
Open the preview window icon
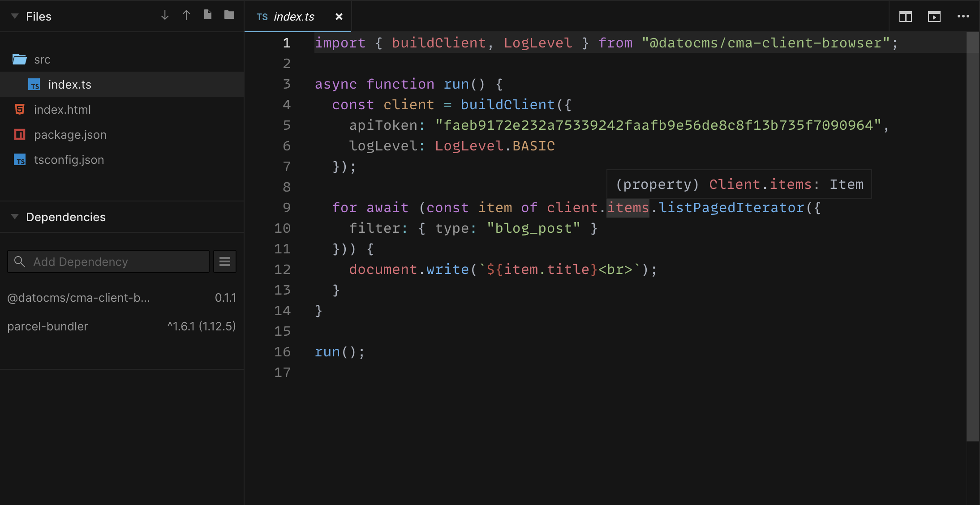pyautogui.click(x=934, y=17)
